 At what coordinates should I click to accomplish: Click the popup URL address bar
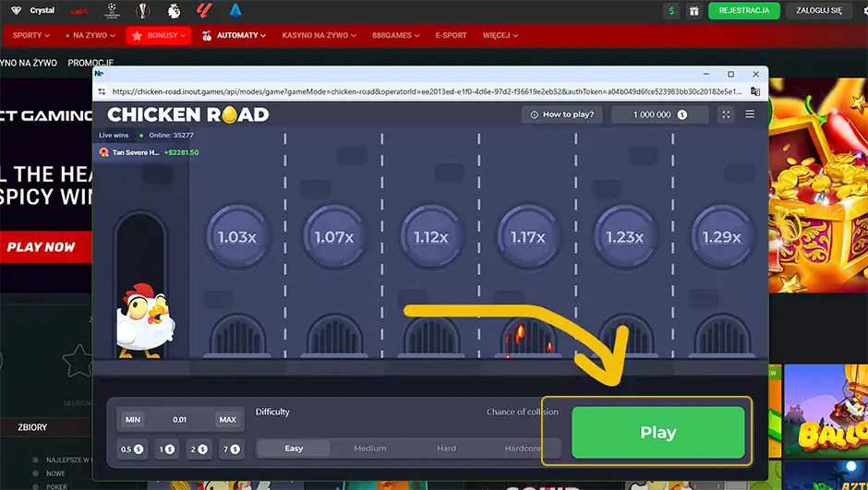pyautogui.click(x=427, y=91)
